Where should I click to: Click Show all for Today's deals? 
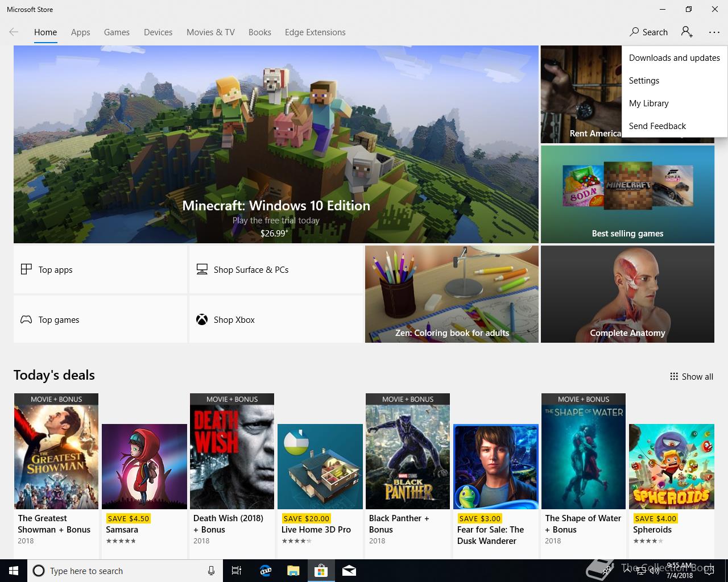pos(692,376)
